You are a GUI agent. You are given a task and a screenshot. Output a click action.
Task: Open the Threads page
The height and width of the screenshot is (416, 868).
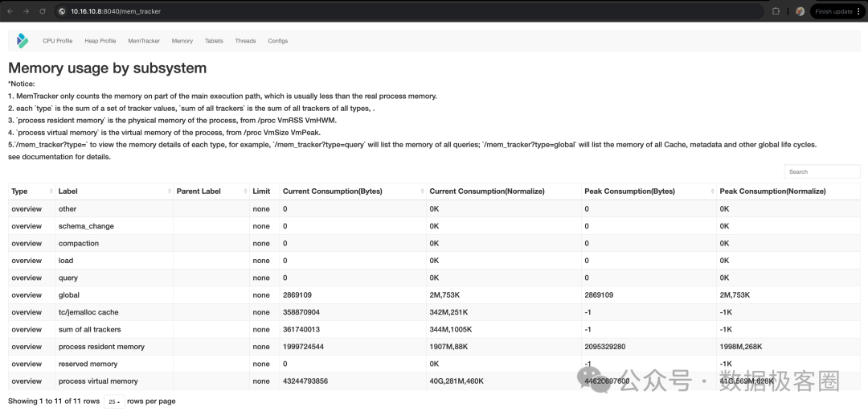tap(245, 41)
